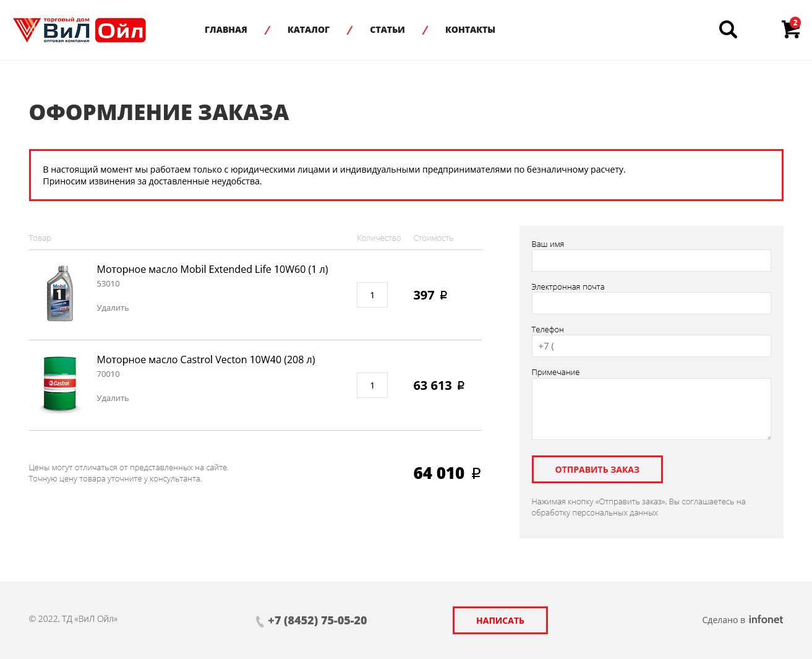The height and width of the screenshot is (659, 812).
Task: Click the НАПИСАТЬ button in the footer
Action: click(500, 620)
